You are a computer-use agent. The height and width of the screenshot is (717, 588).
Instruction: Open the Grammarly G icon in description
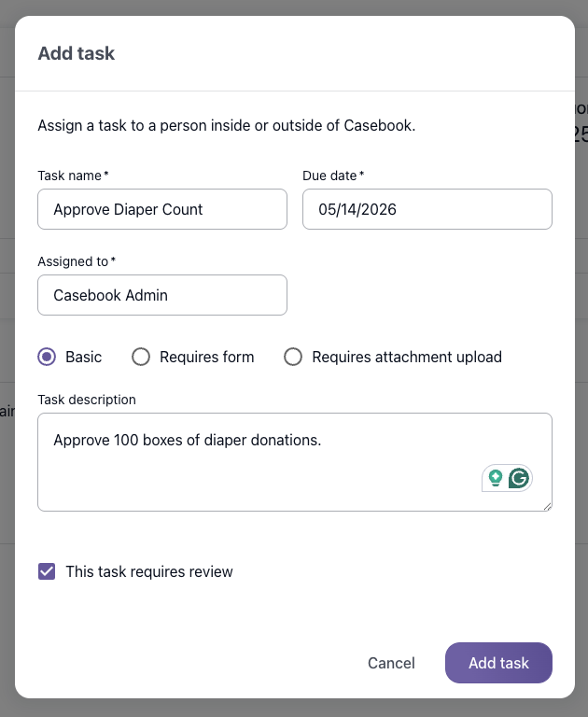(519, 478)
